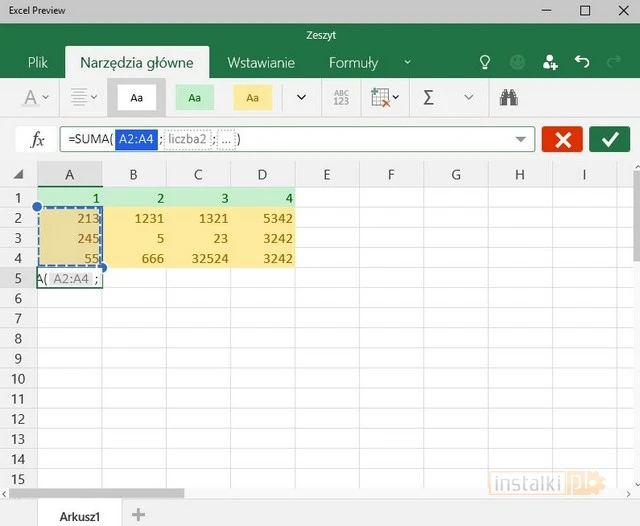The width and height of the screenshot is (640, 526).
Task: Minimize the Excel Preview window
Action: (x=546, y=11)
